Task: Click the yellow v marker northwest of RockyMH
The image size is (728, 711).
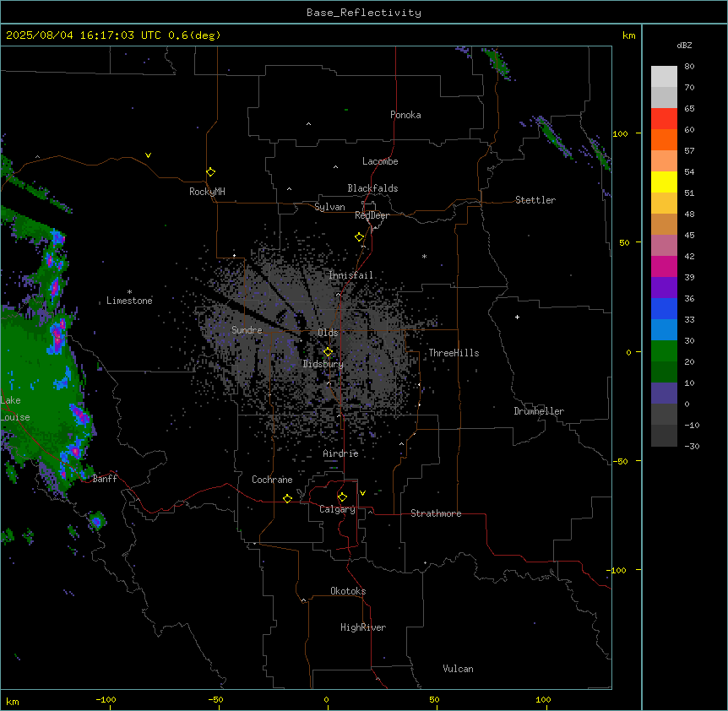Action: click(148, 155)
